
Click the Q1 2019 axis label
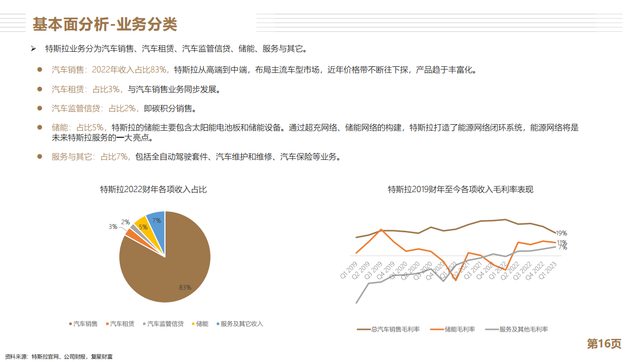349,269
